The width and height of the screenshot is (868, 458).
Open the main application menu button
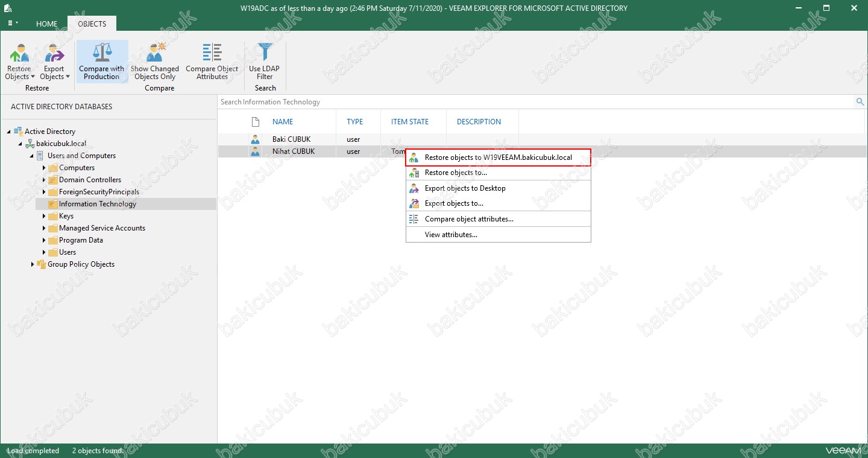(x=13, y=24)
